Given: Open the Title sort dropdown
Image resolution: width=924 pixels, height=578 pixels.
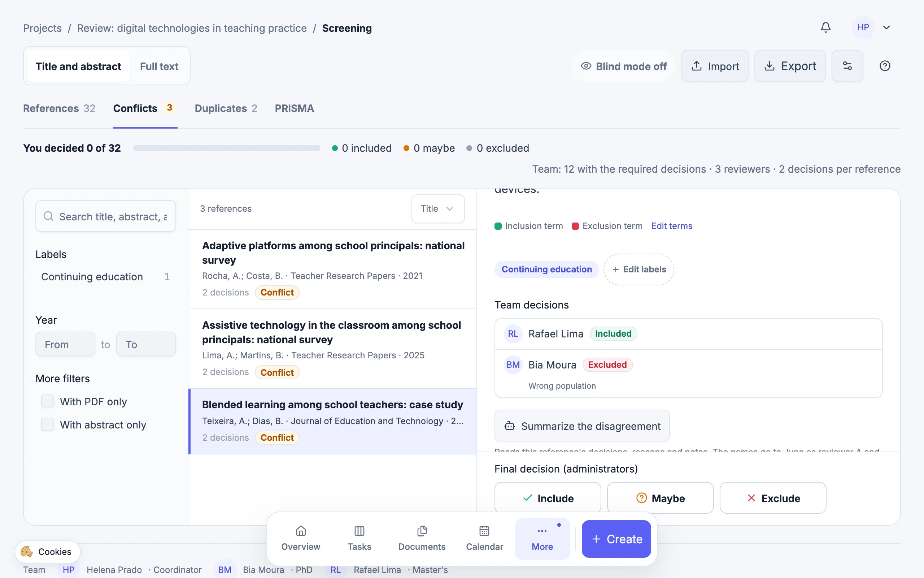Looking at the screenshot, I should (x=438, y=209).
